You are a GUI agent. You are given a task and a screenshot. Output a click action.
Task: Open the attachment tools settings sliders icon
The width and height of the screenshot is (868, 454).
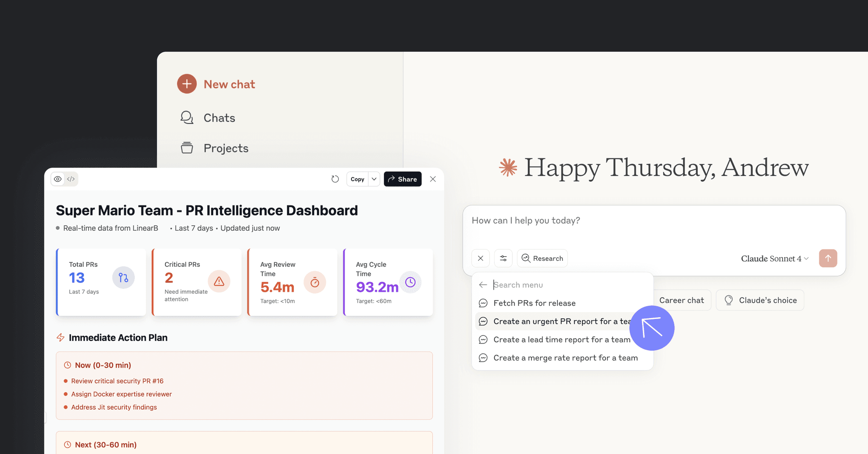pyautogui.click(x=503, y=258)
